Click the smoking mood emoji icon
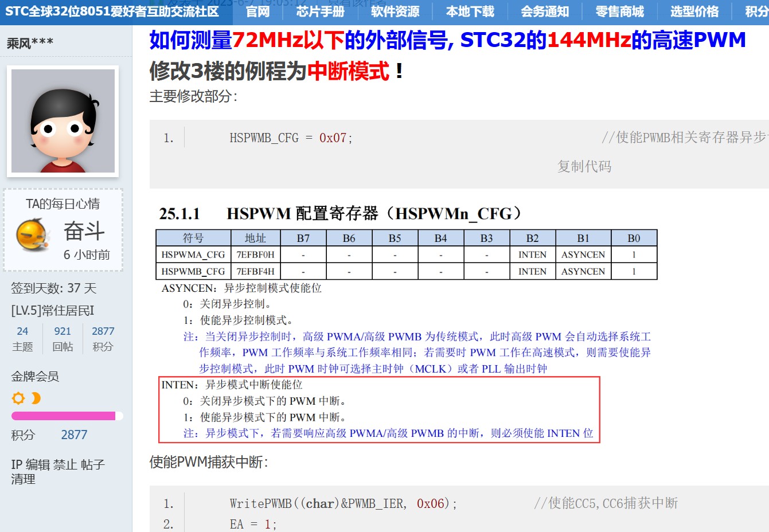769x532 pixels. [33, 235]
